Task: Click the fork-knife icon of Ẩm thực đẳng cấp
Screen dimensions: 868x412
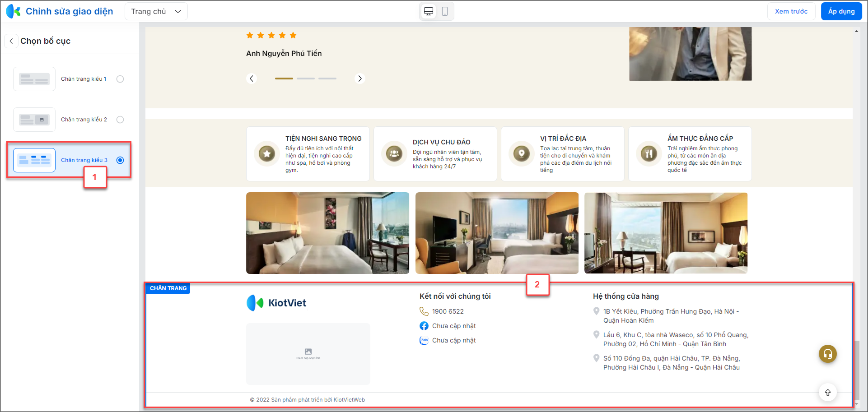Action: coord(649,154)
